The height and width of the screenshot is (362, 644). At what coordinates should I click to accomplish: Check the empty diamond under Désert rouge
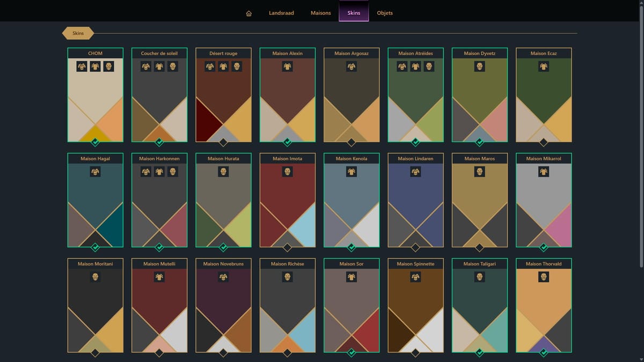pyautogui.click(x=223, y=142)
